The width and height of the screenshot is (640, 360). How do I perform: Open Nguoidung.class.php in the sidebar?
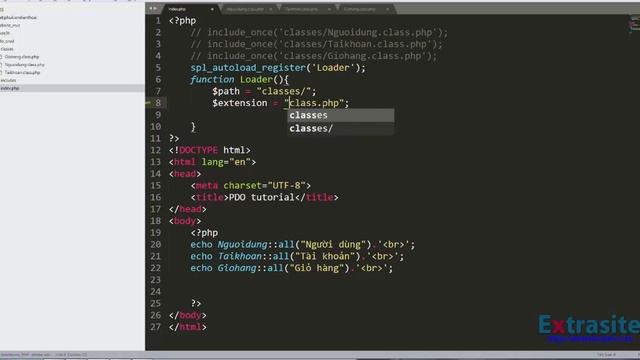(24, 64)
